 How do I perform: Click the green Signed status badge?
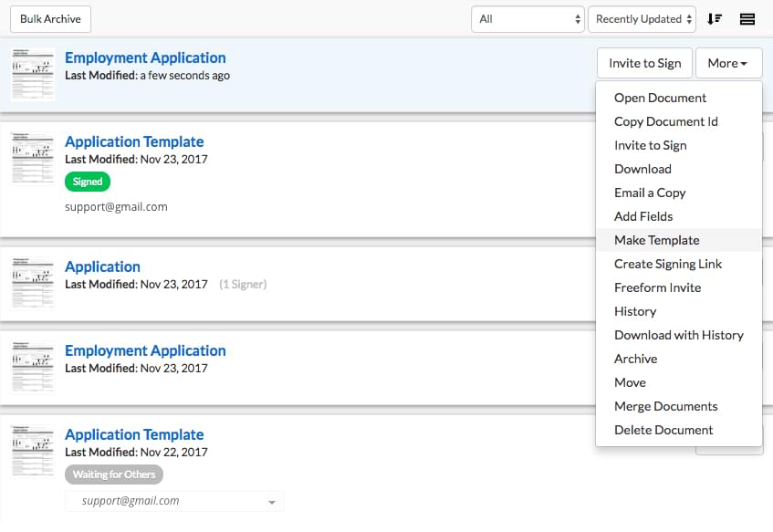88,182
